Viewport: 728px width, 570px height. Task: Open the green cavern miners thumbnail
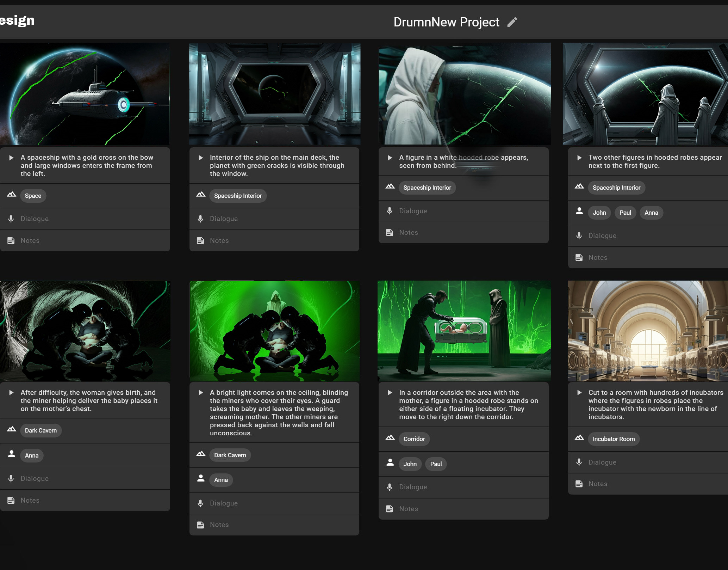coord(274,331)
